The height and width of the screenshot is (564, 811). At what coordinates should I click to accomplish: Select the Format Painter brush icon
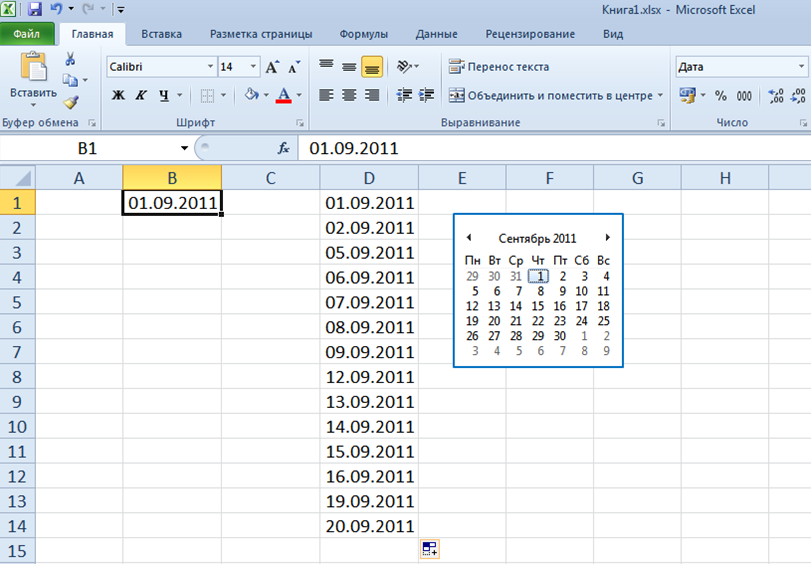tap(71, 101)
